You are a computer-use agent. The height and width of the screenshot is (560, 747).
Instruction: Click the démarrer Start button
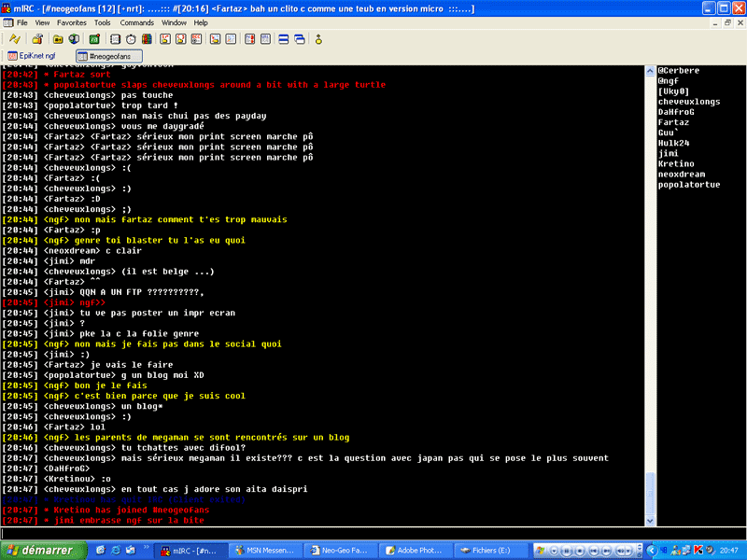point(39,551)
